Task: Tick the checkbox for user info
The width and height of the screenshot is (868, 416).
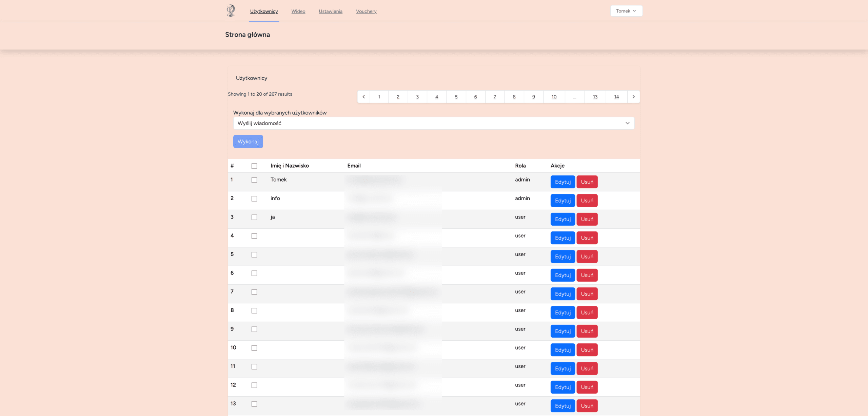Action: point(254,198)
